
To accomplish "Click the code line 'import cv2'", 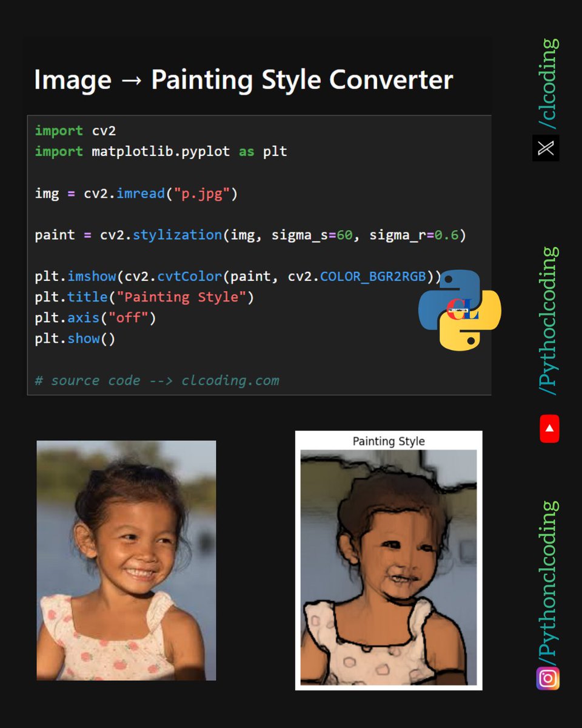I will coord(75,131).
